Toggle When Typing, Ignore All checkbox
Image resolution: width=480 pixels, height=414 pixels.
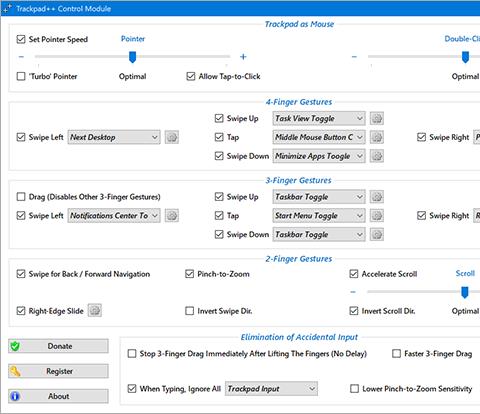(x=132, y=389)
